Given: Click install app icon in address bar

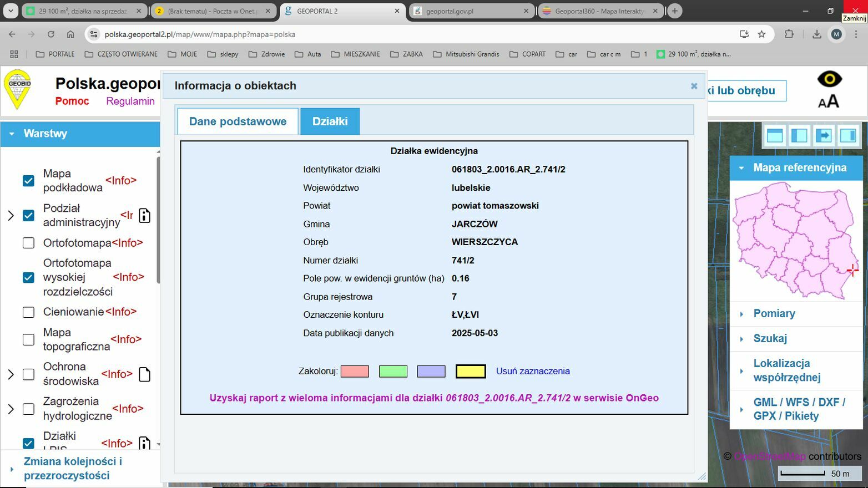Looking at the screenshot, I should (744, 34).
